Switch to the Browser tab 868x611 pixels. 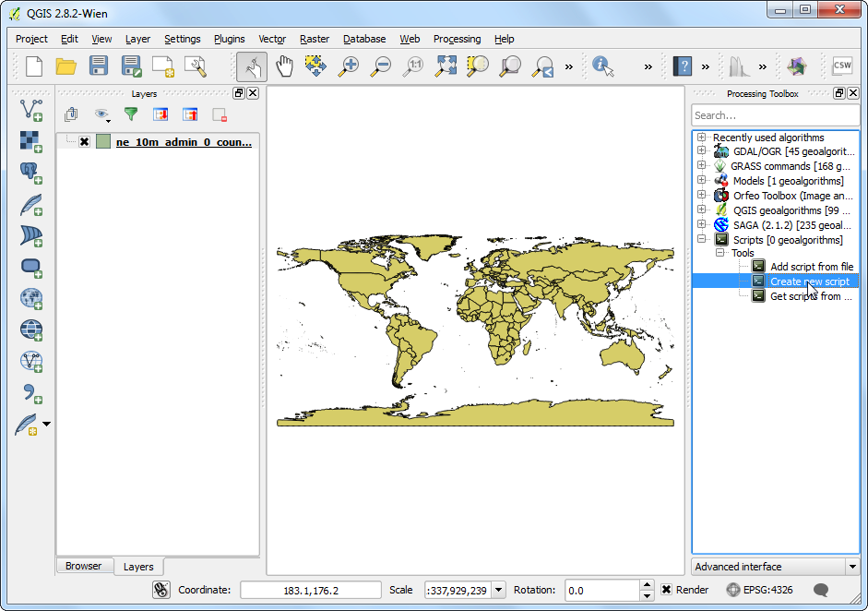83,566
